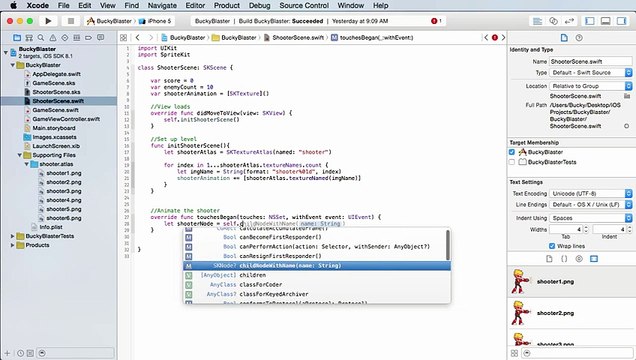636x360 pixels.
Task: Open the Location dropdown
Action: (591, 86)
